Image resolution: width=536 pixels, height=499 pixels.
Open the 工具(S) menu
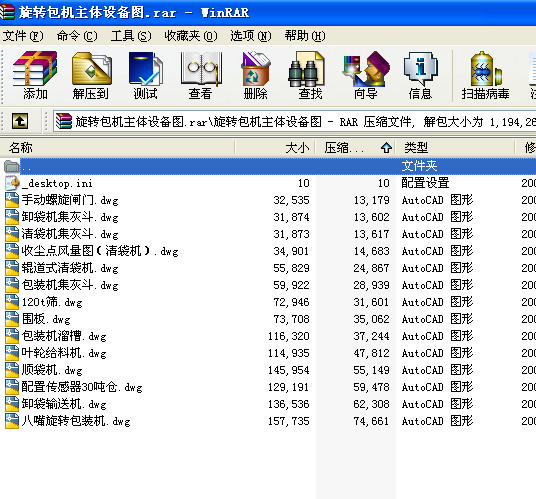point(131,36)
